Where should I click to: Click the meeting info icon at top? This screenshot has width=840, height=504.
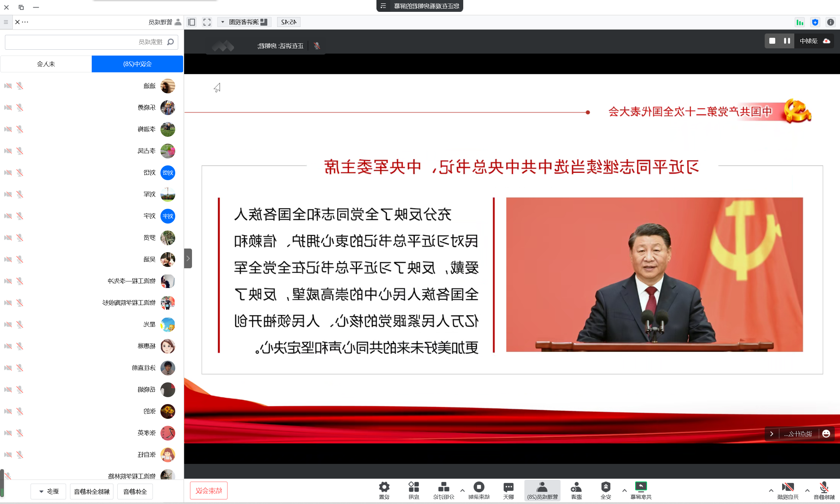point(830,22)
